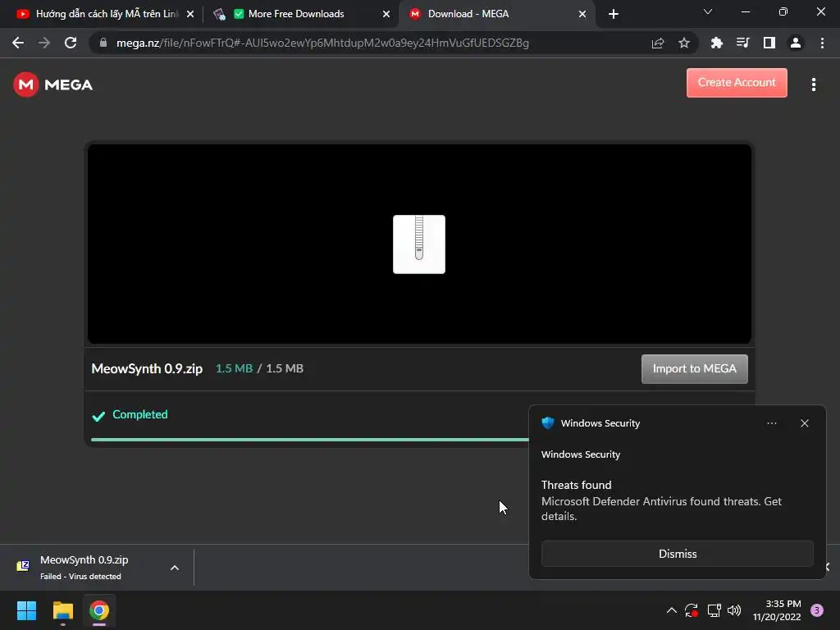The width and height of the screenshot is (840, 630).
Task: Click the Windows Security shield icon
Action: 547,422
